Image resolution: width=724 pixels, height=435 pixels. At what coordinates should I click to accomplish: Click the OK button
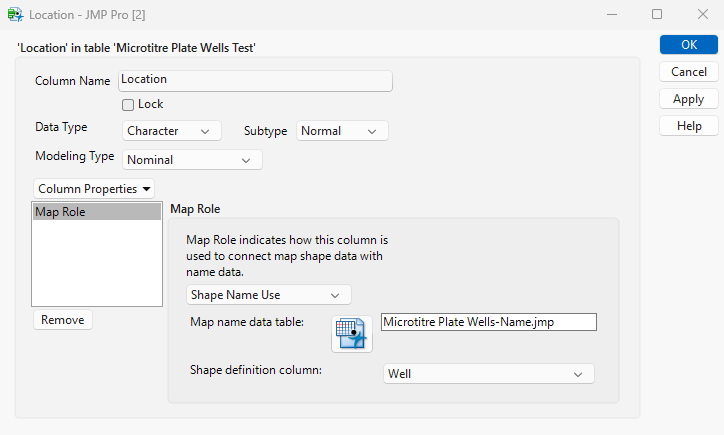[x=688, y=45]
